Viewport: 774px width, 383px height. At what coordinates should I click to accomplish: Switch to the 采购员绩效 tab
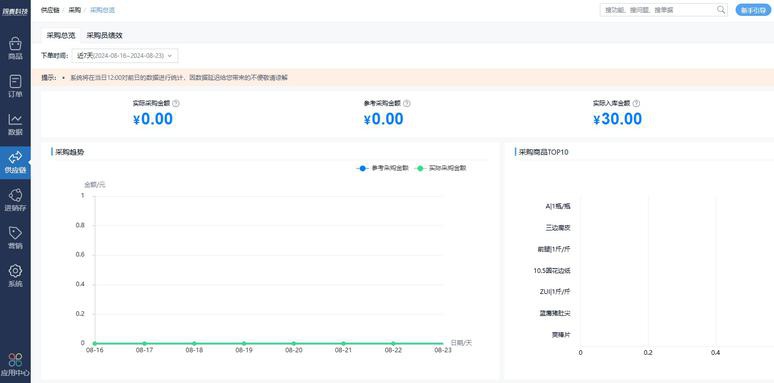[x=104, y=35]
